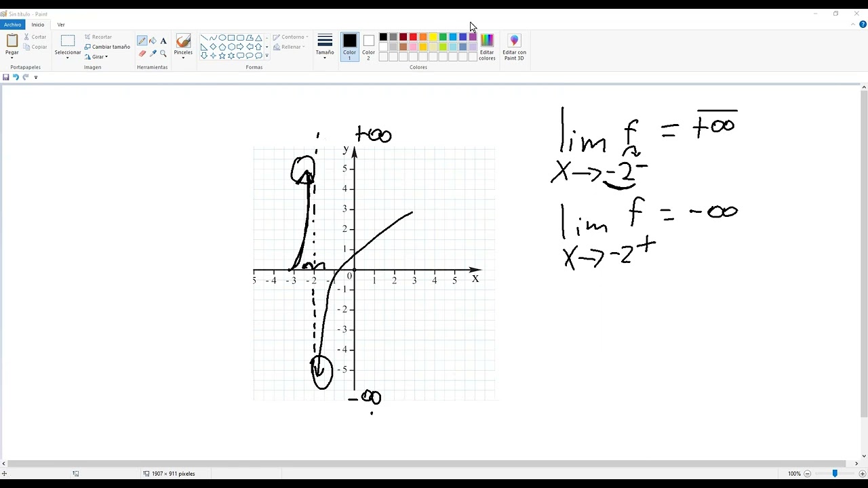Pick the black color swatch
The width and height of the screenshot is (868, 488).
(x=383, y=37)
